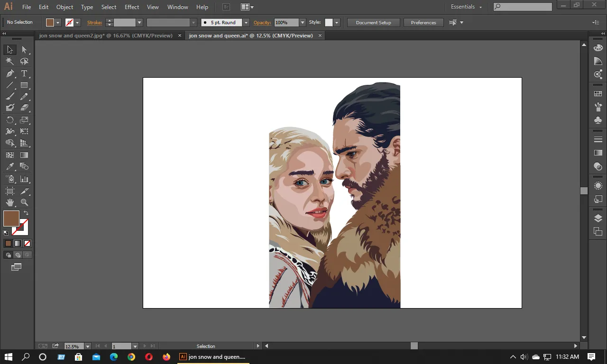The width and height of the screenshot is (607, 364).
Task: Swap fill and stroke colors
Action: 26,213
